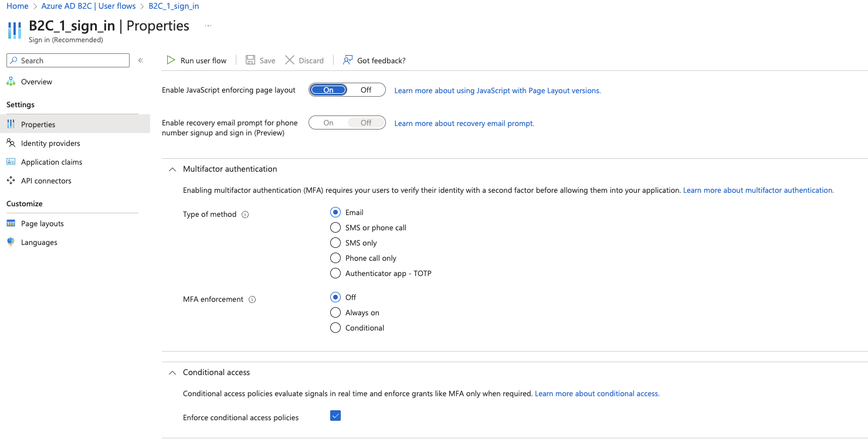
Task: Select Phone call only method
Action: point(335,258)
